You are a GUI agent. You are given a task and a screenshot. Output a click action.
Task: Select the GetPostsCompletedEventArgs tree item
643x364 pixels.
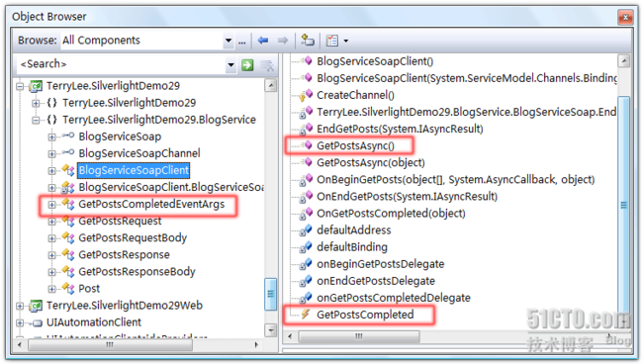(151, 204)
